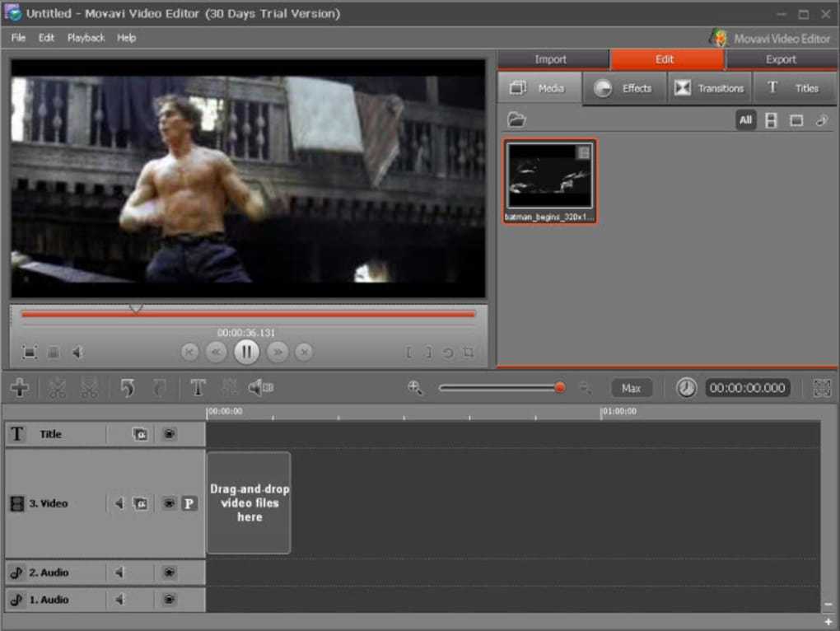Jump to the start of clip
Viewport: 840px width, 631px height.
pos(189,352)
